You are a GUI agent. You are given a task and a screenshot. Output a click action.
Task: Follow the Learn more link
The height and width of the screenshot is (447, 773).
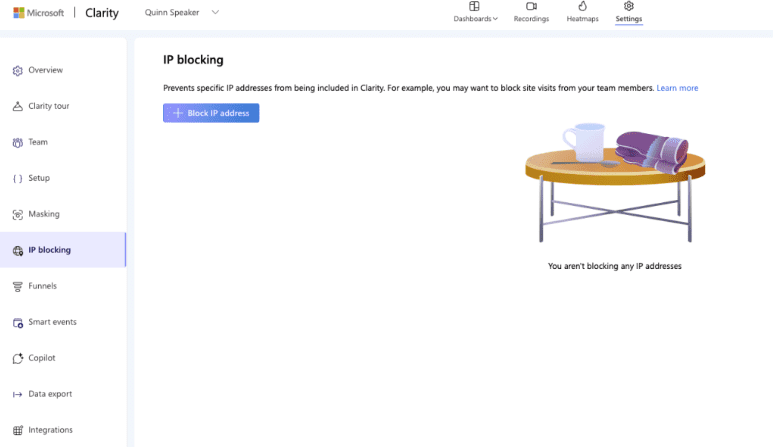tap(677, 88)
